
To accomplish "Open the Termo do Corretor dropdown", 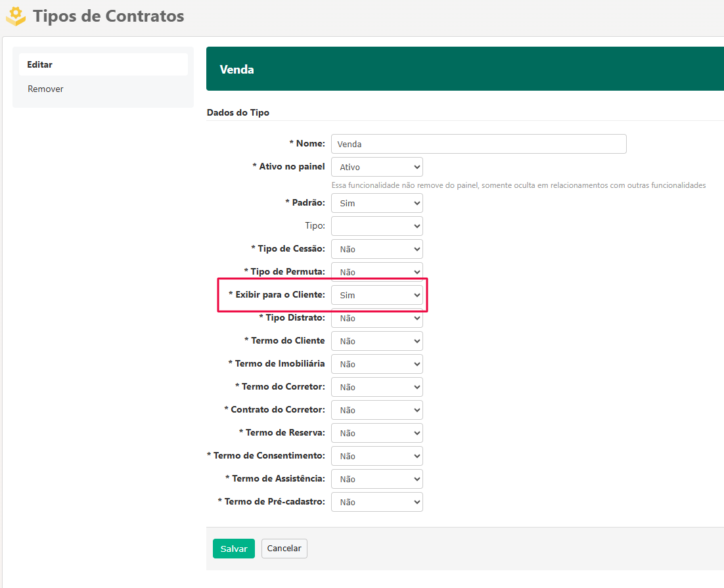I will click(x=376, y=387).
